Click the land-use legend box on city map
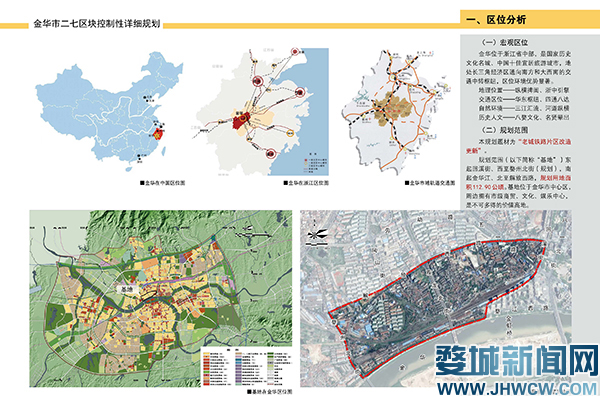This screenshot has height=397, width=600. [x=246, y=366]
